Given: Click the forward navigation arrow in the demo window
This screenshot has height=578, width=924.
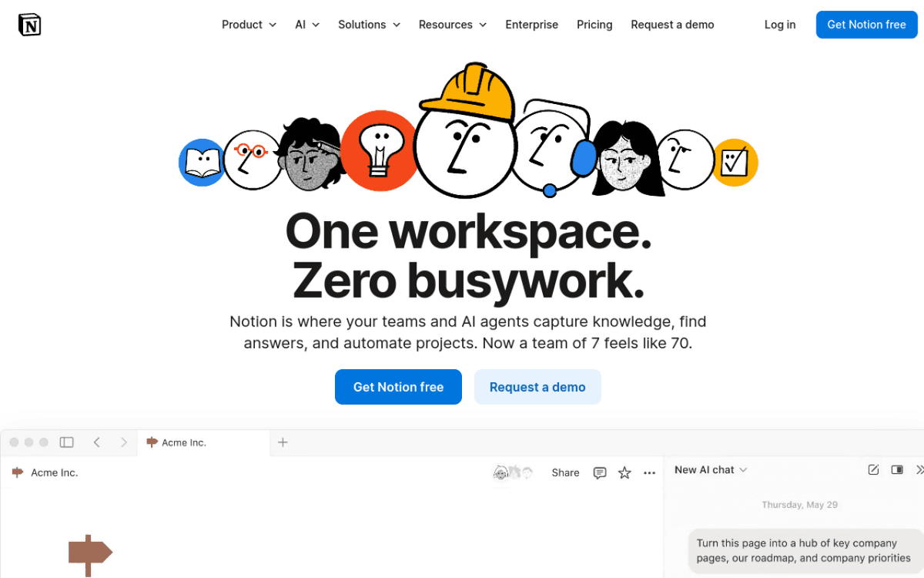Looking at the screenshot, I should pos(124,442).
